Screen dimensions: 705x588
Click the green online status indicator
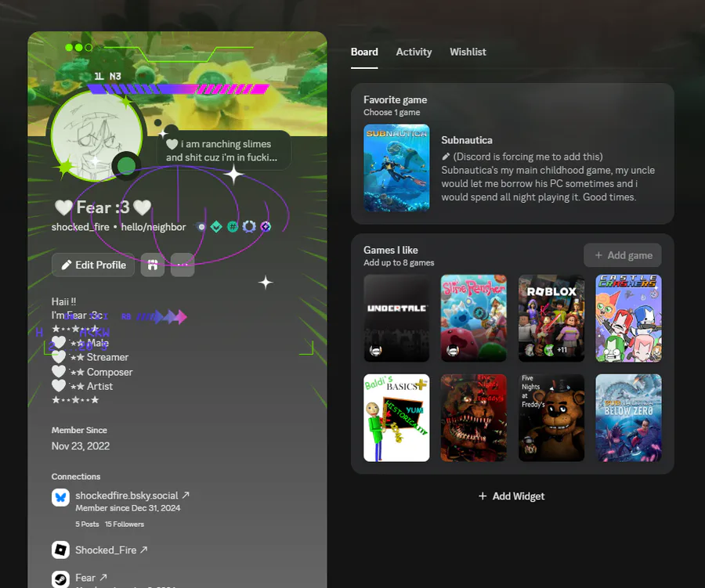point(126,165)
